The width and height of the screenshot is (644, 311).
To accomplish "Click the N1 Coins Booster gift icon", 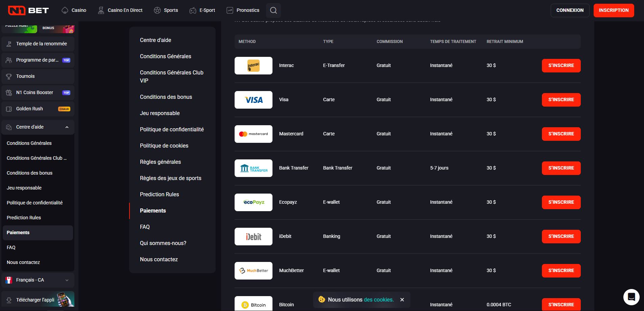I will [x=9, y=93].
